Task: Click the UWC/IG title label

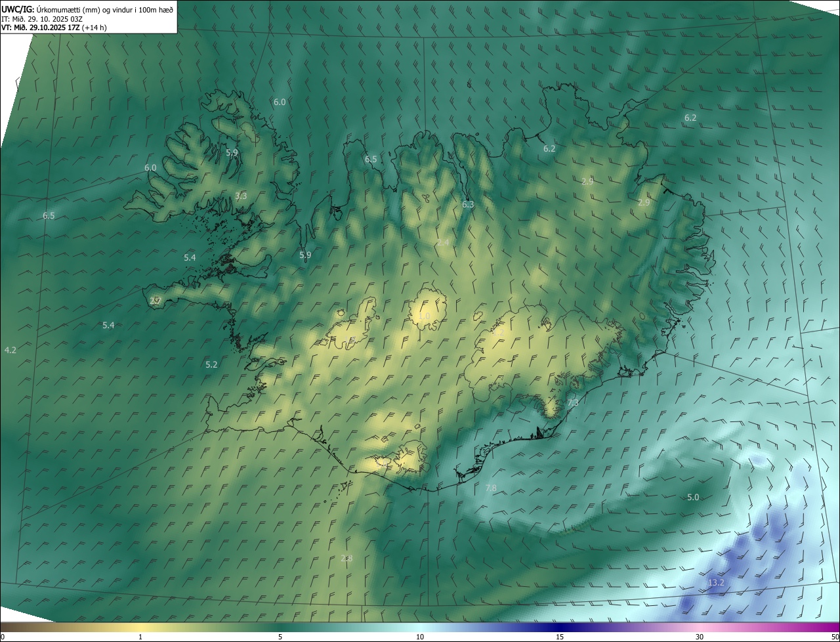Action: pos(17,9)
